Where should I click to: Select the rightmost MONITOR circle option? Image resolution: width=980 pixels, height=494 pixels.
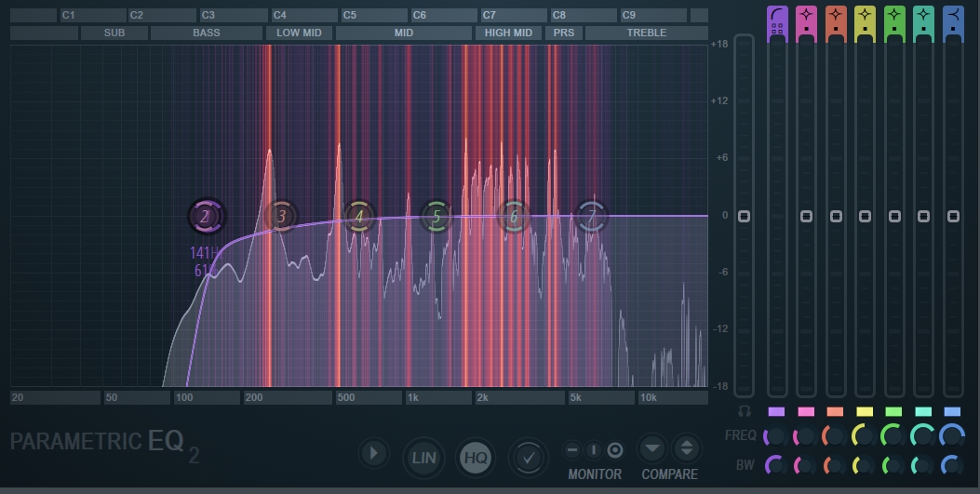(614, 450)
